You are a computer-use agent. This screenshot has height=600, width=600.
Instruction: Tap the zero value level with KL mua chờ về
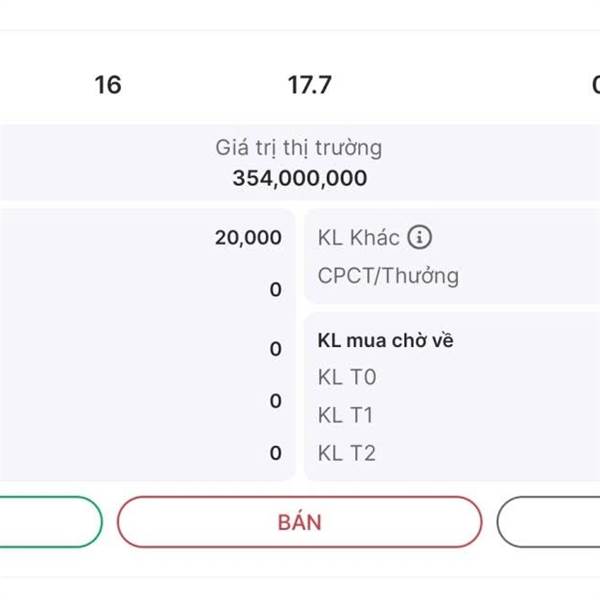coord(276,349)
